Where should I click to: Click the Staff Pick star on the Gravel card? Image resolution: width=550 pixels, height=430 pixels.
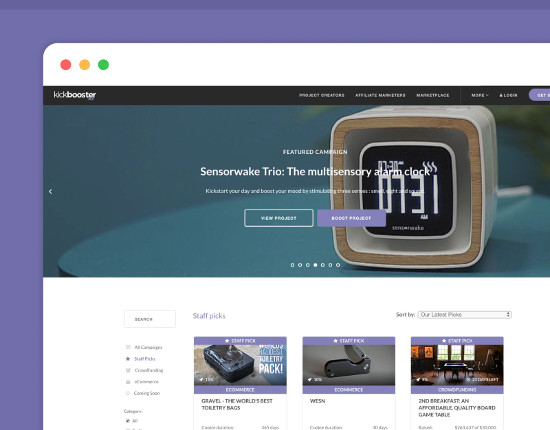pos(227,341)
